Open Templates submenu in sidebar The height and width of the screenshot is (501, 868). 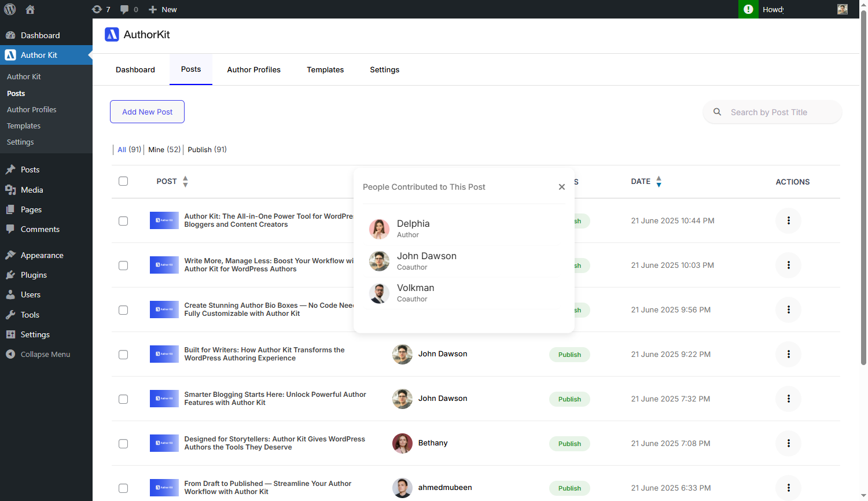24,126
